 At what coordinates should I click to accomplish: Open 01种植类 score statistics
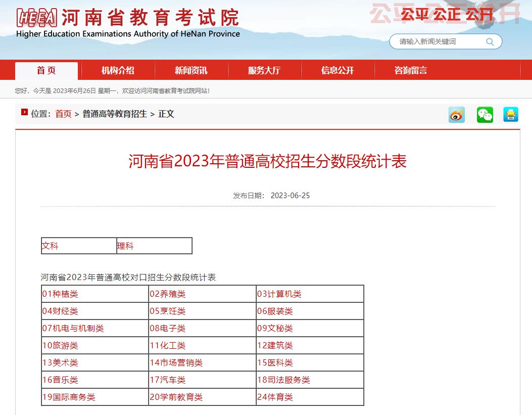pos(60,294)
